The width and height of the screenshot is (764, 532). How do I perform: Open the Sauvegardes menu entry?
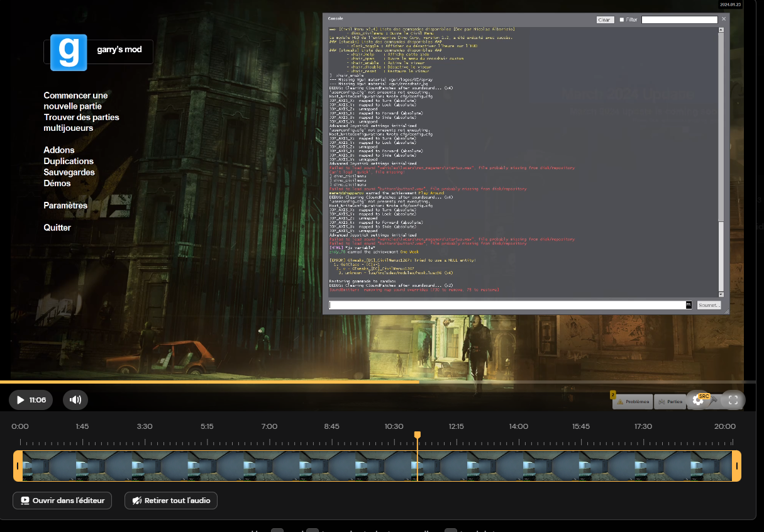tap(69, 172)
